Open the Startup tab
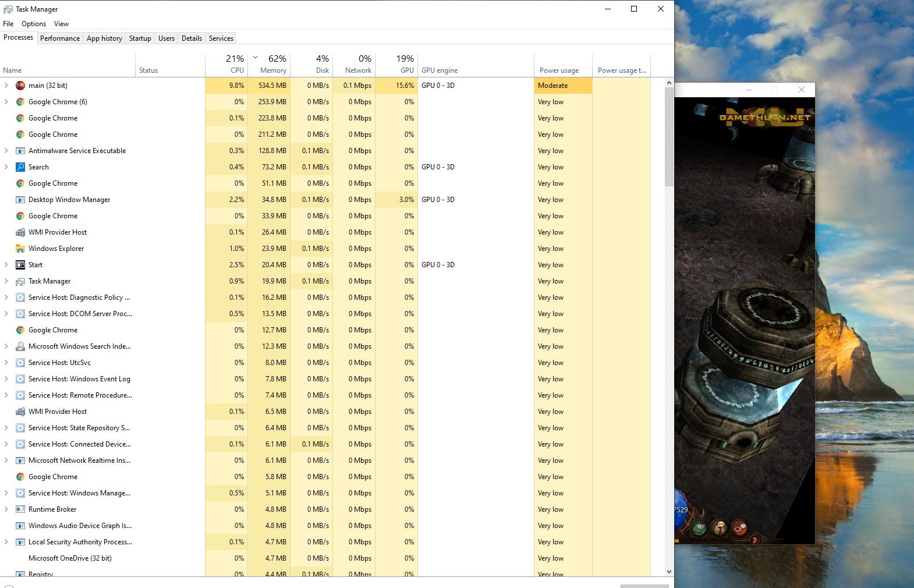The height and width of the screenshot is (588, 914). point(140,38)
